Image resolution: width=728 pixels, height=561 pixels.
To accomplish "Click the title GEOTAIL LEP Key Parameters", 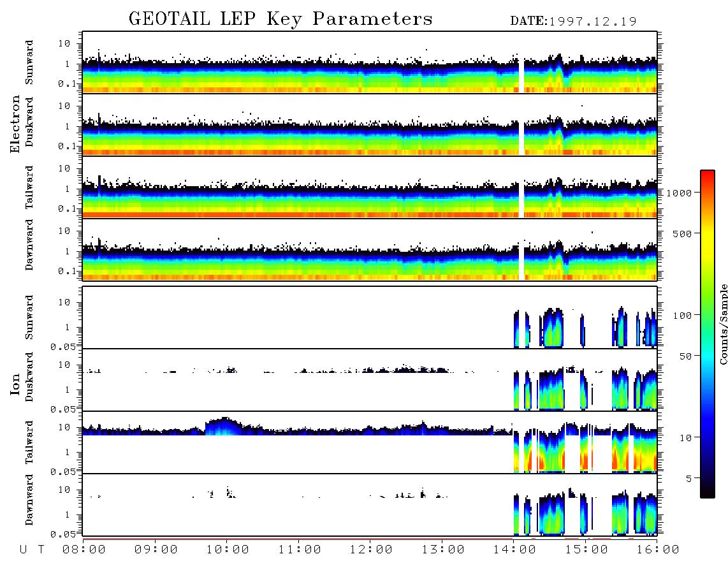I will pyautogui.click(x=280, y=20).
